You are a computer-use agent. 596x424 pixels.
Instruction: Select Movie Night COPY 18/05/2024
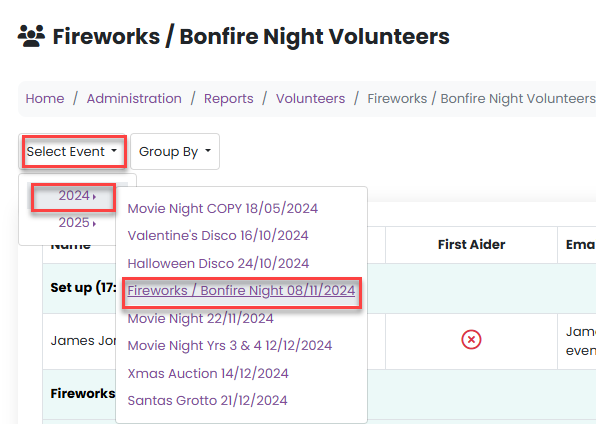click(223, 208)
